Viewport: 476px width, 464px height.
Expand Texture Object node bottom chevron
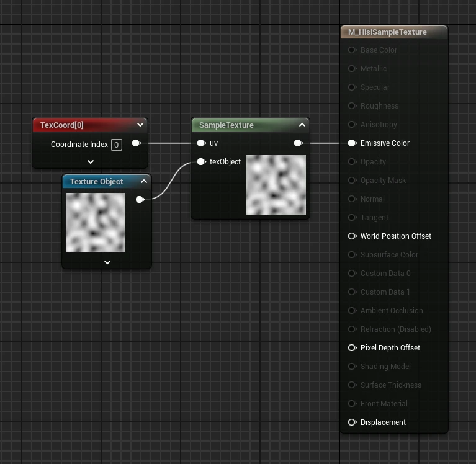(x=107, y=262)
